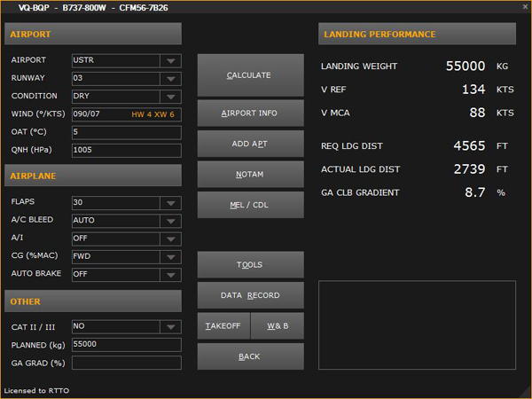Open the AIRPORT dropdown showing USTR
The width and height of the screenshot is (532, 399).
click(169, 61)
